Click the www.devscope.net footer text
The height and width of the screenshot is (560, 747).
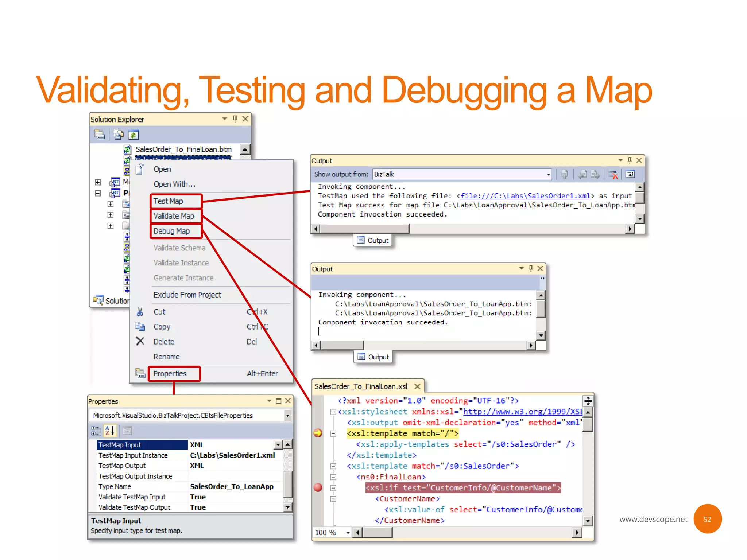pyautogui.click(x=653, y=519)
